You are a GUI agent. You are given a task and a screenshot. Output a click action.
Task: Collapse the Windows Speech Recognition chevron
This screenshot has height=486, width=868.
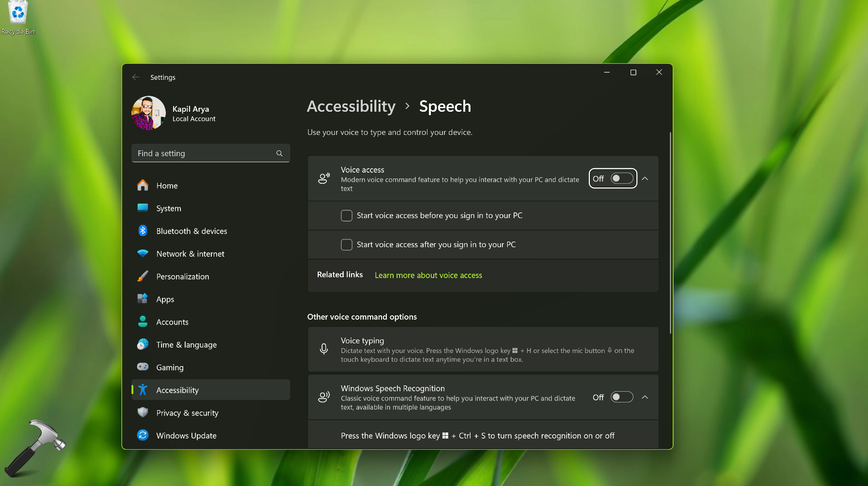(x=645, y=397)
